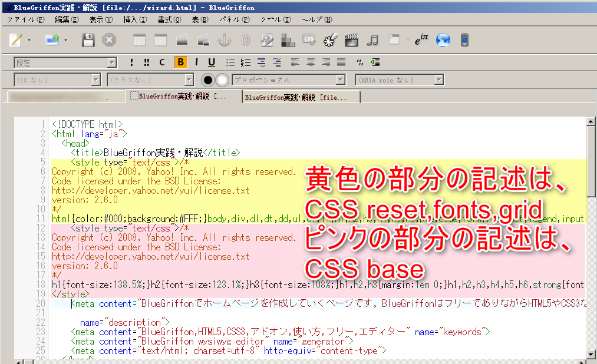Open the (ID なし) dropdown
The image size is (597, 364).
[x=58, y=80]
